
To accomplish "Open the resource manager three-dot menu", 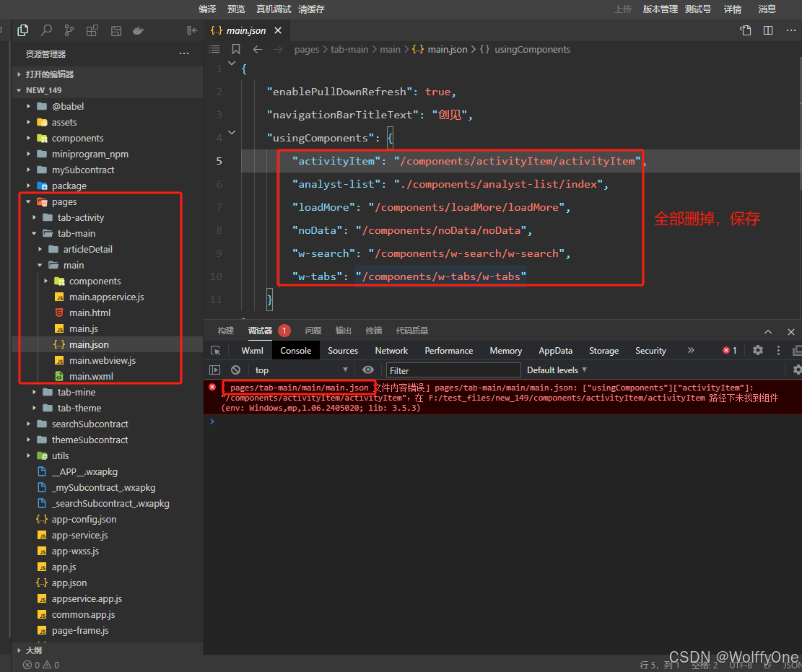I will pyautogui.click(x=184, y=53).
